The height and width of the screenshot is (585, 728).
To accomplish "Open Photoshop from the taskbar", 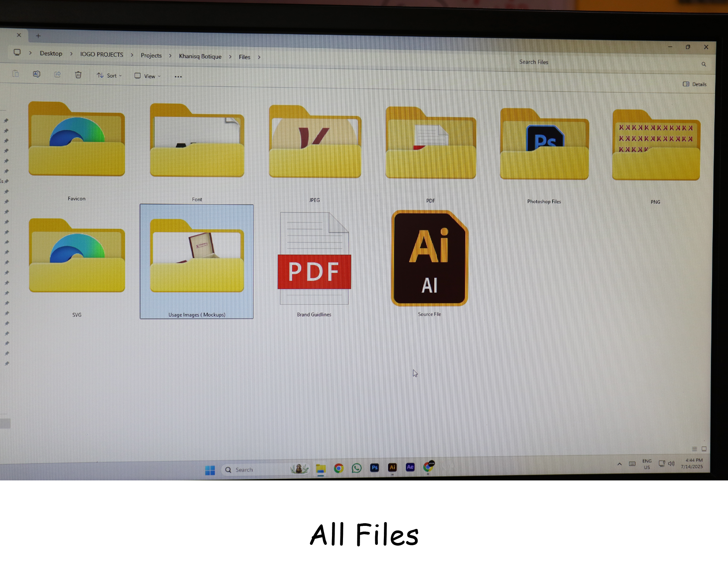I will (x=374, y=468).
